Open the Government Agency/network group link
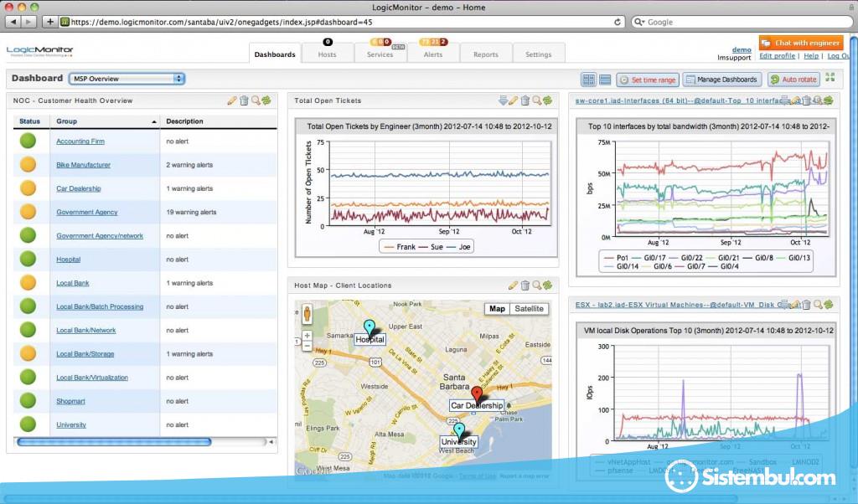This screenshot has width=858, height=504. (100, 235)
